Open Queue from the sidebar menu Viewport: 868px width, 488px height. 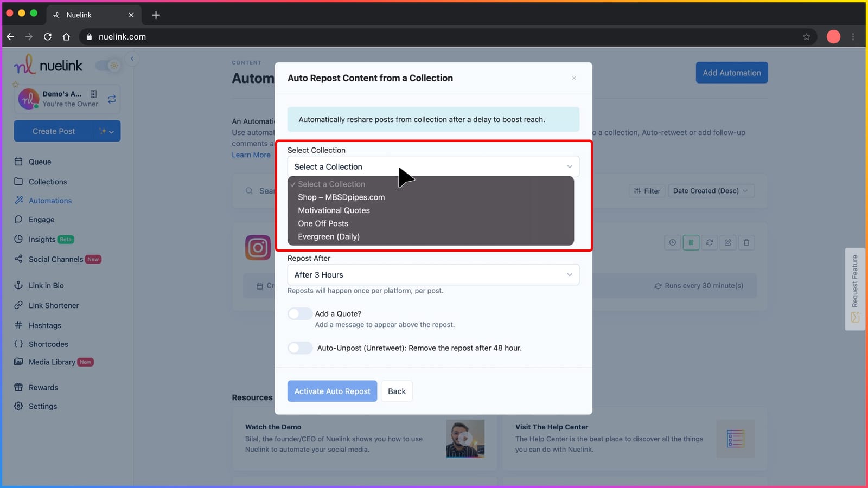point(37,162)
